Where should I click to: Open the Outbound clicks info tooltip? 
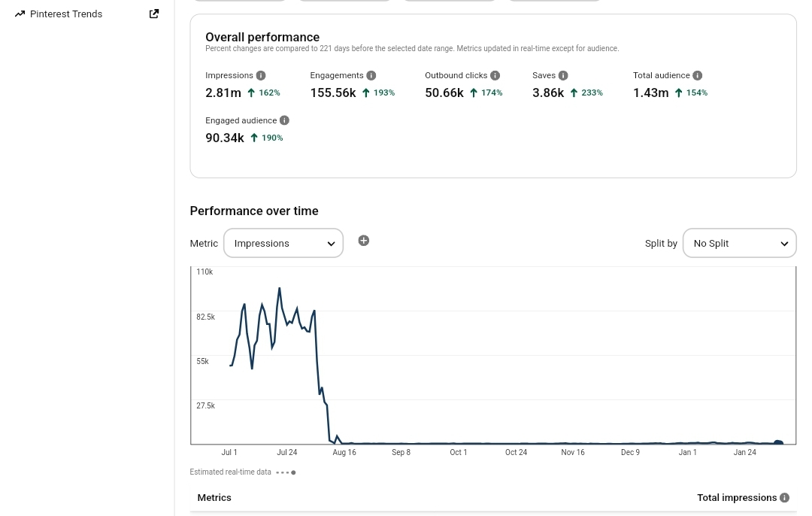[x=495, y=76]
